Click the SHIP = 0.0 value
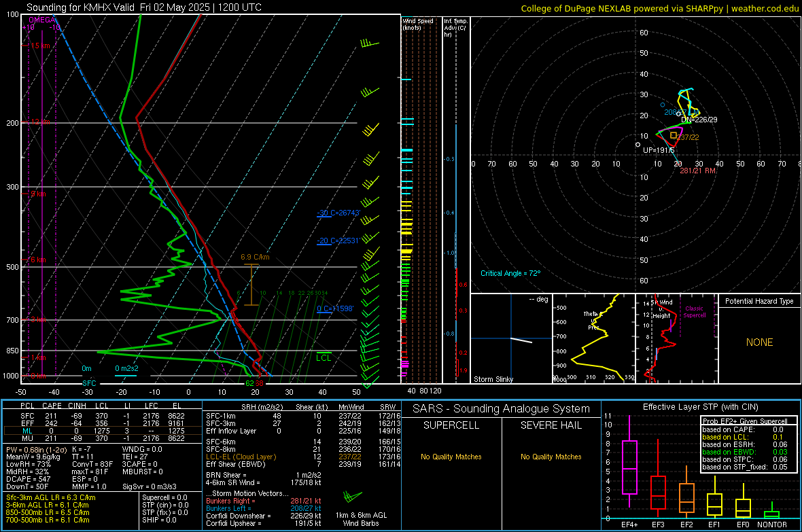Screen dimensions: 802x532 (159, 520)
